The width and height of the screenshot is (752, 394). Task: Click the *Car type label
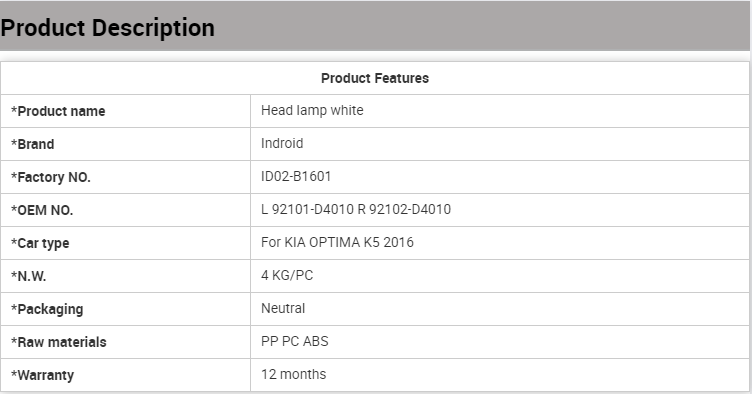pos(40,243)
